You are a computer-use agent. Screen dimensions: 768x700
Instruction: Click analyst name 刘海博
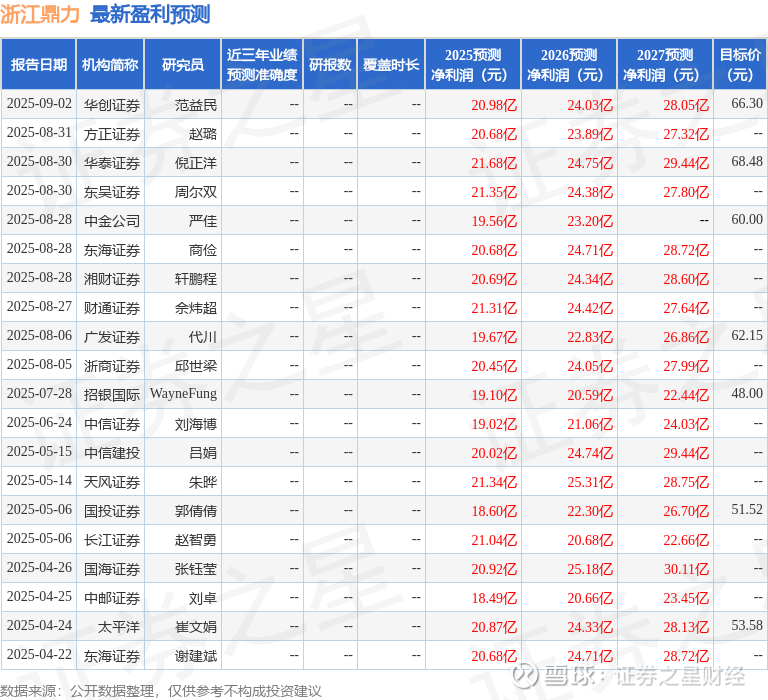coord(196,424)
